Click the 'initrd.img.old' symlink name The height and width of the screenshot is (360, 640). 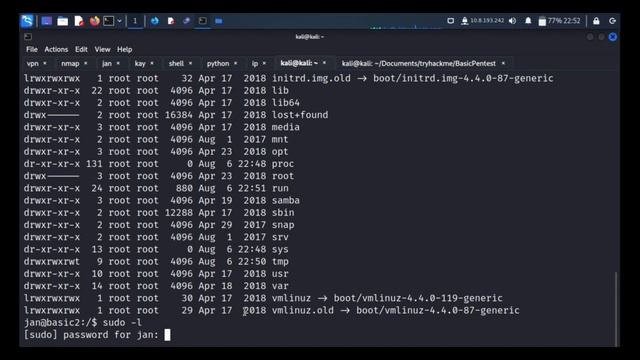point(311,78)
